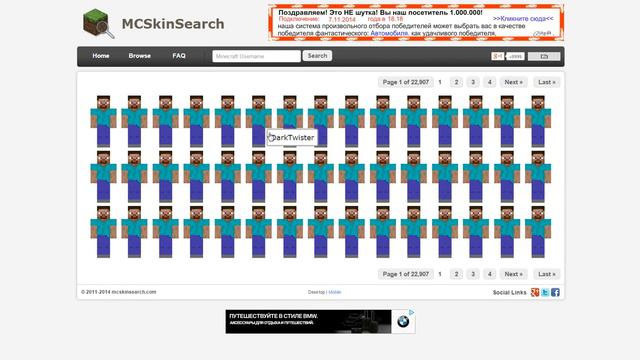Click the AdChoices icon on BMW ad
Image resolution: width=640 pixels, height=360 pixels.
pyautogui.click(x=411, y=312)
